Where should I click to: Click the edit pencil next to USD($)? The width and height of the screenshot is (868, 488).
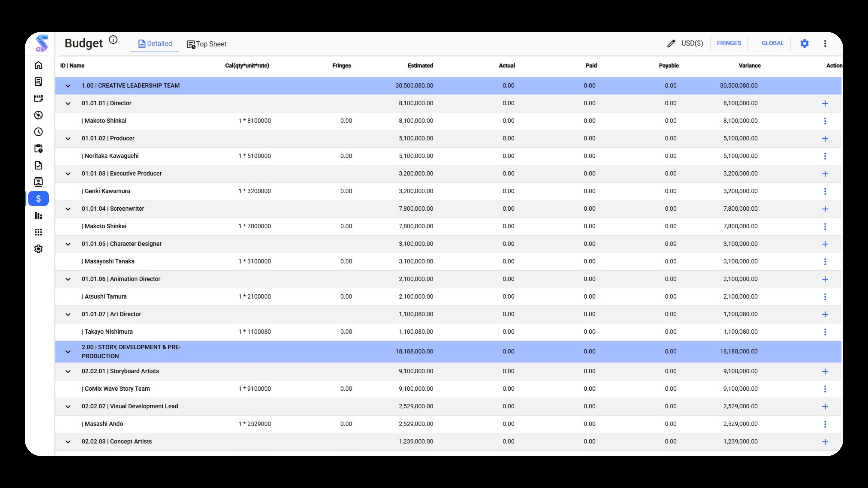point(671,43)
